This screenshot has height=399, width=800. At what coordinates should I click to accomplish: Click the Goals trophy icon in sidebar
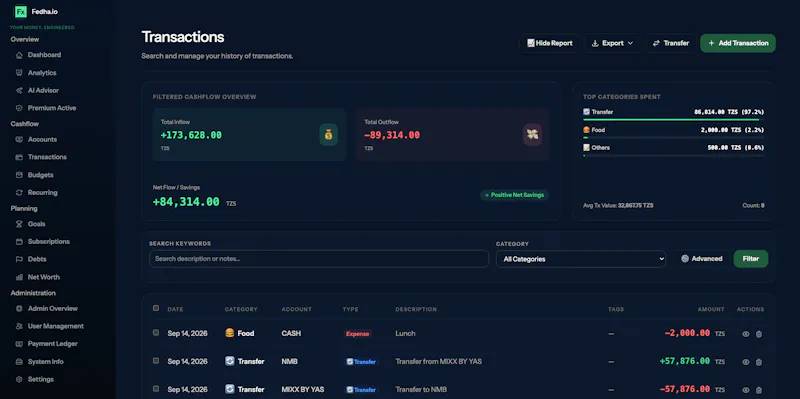click(x=19, y=224)
